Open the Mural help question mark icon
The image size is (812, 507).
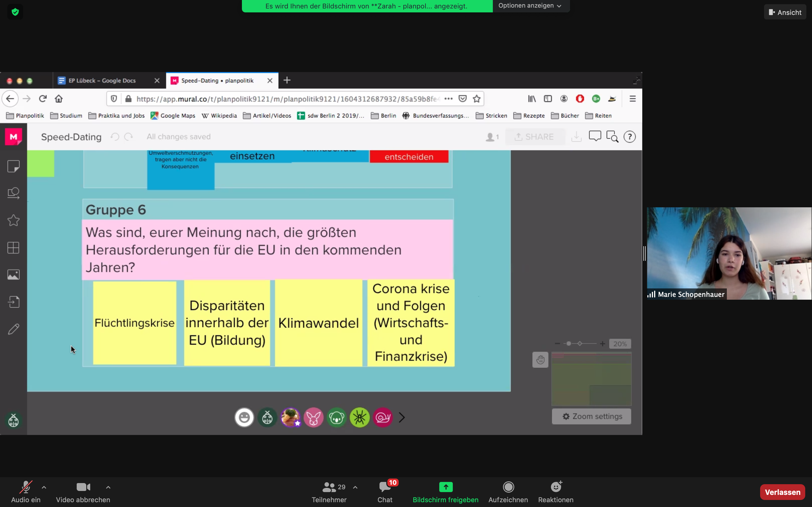(x=630, y=137)
